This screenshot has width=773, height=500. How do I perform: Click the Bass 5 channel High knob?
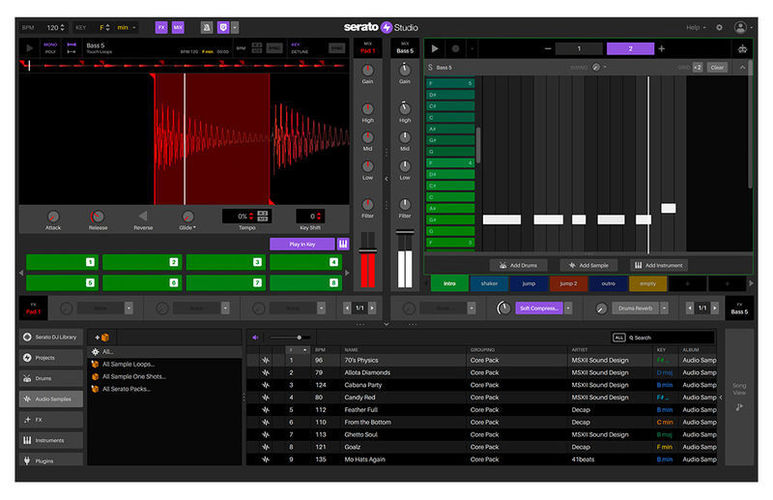(x=405, y=108)
